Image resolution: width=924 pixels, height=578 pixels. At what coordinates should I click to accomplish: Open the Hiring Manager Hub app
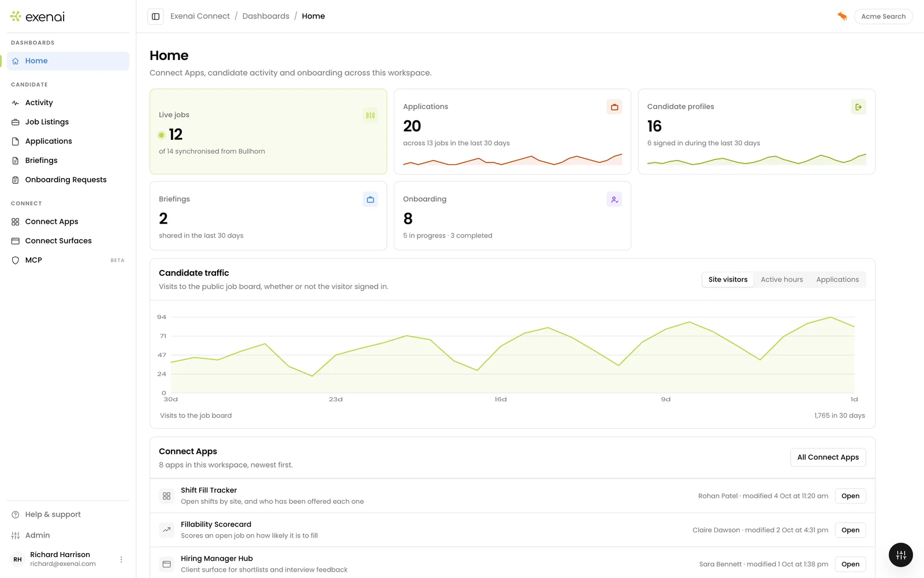click(850, 564)
